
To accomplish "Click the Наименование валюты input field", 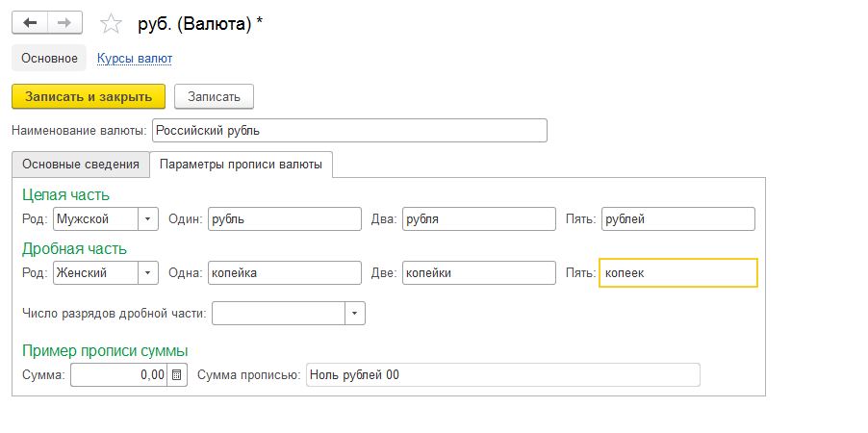I will 349,130.
